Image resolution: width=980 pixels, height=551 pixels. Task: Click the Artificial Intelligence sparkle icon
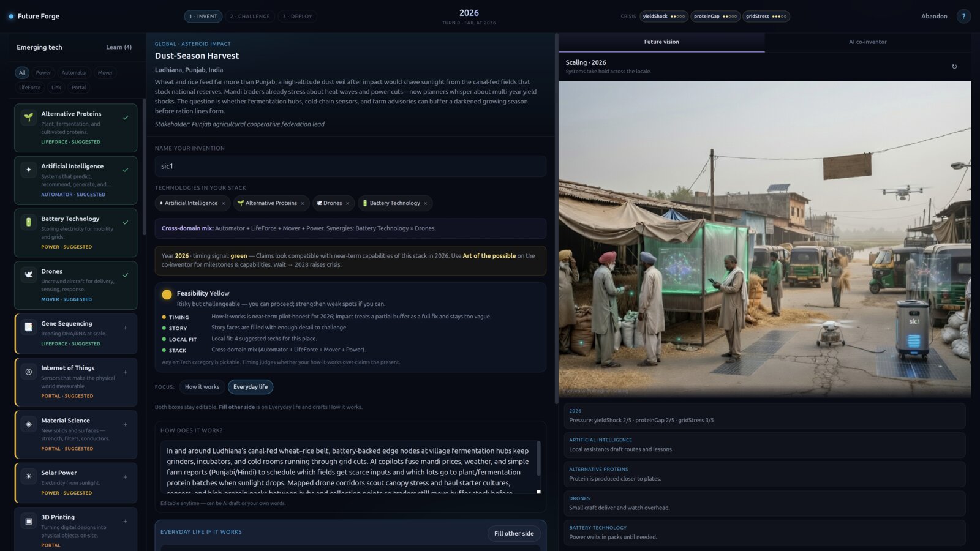click(x=28, y=170)
